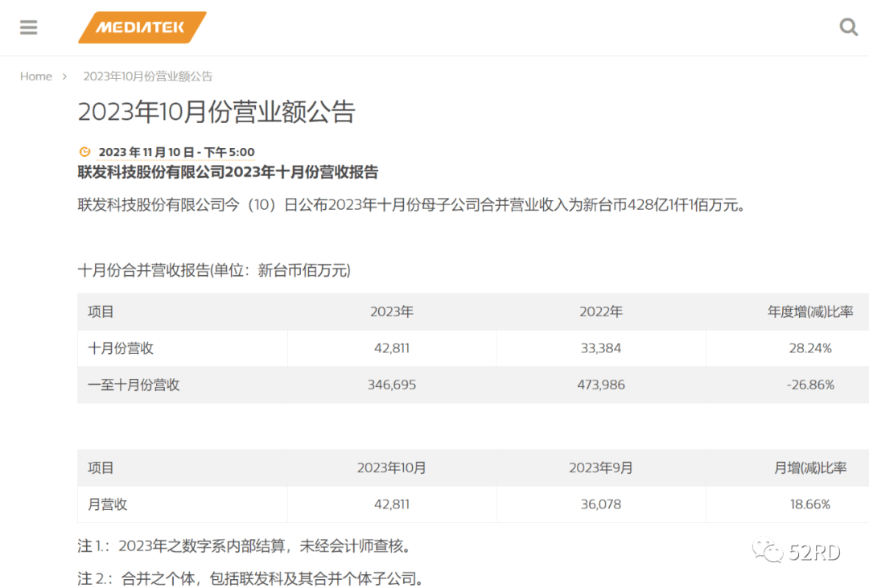This screenshot has width=869, height=588.
Task: Click the 2022年 column header
Action: (601, 311)
